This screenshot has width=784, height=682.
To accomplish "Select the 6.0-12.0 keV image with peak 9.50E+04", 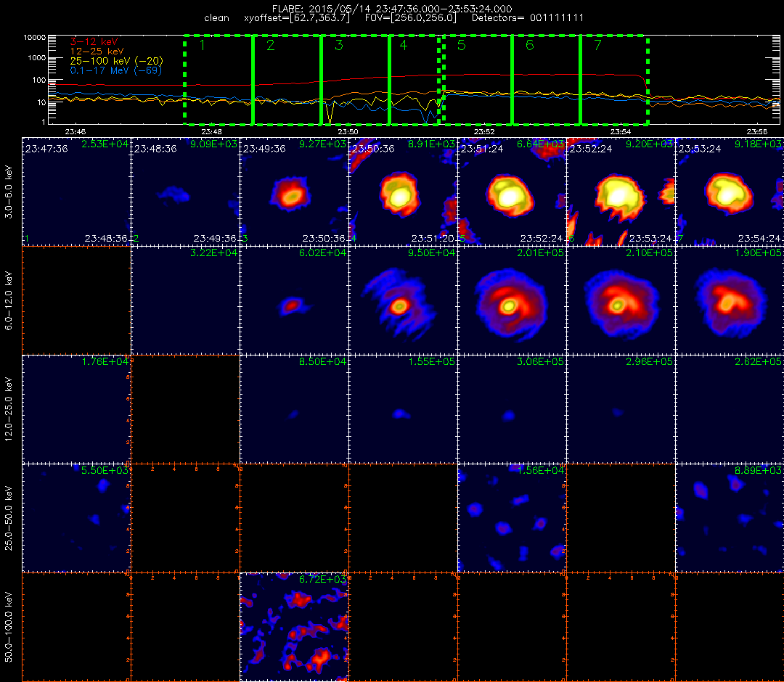I will point(404,300).
